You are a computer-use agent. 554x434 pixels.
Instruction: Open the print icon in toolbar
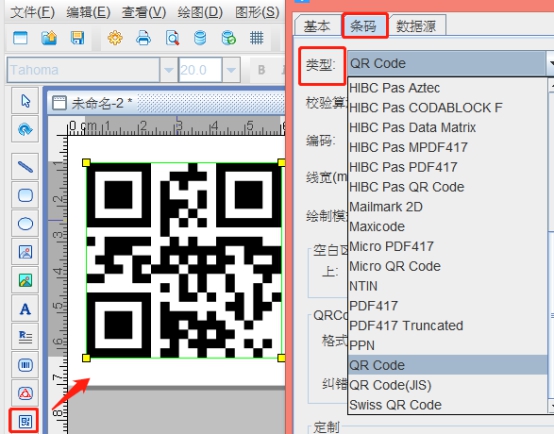coord(143,37)
